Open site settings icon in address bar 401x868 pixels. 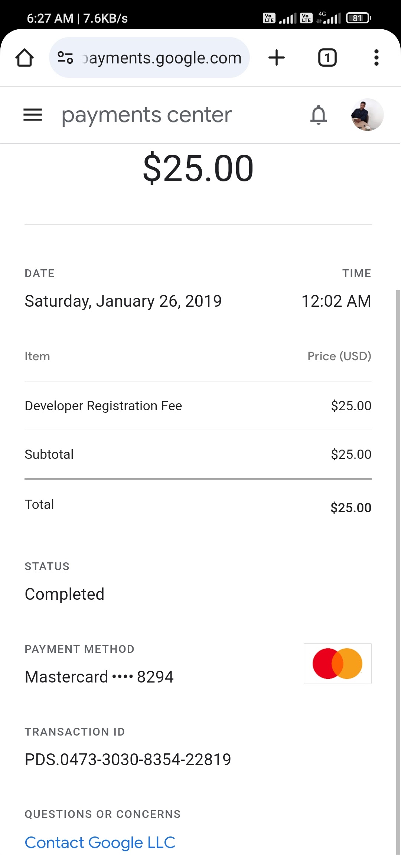pyautogui.click(x=65, y=58)
